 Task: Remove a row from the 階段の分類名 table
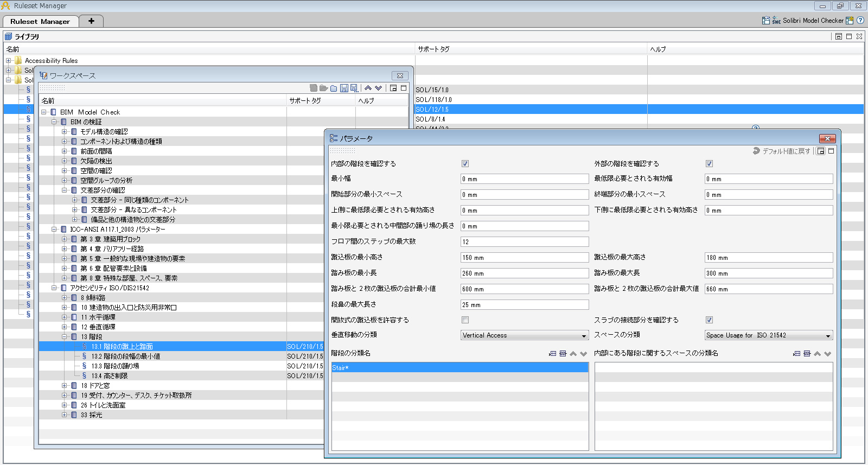[563, 354]
